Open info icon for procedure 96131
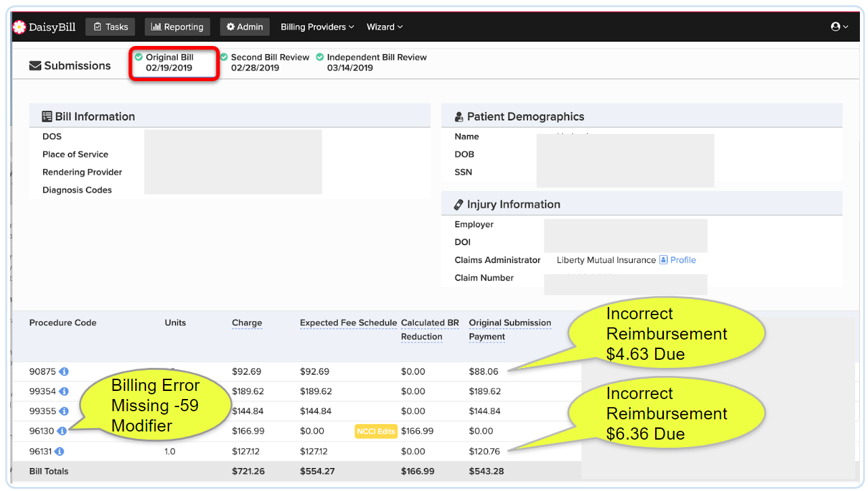 pos(59,451)
